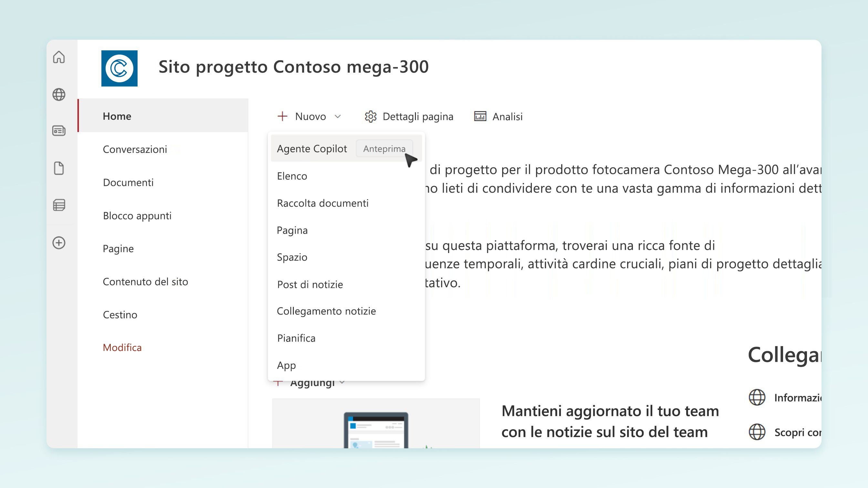Click Contenuto del sito sidebar item
Viewport: 868px width, 488px height.
click(x=145, y=281)
